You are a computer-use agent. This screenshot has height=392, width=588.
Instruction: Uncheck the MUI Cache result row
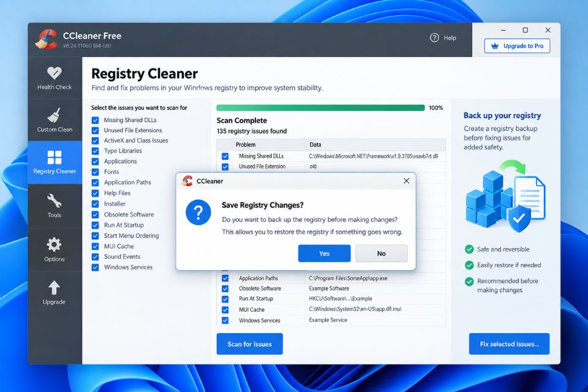pyautogui.click(x=225, y=310)
